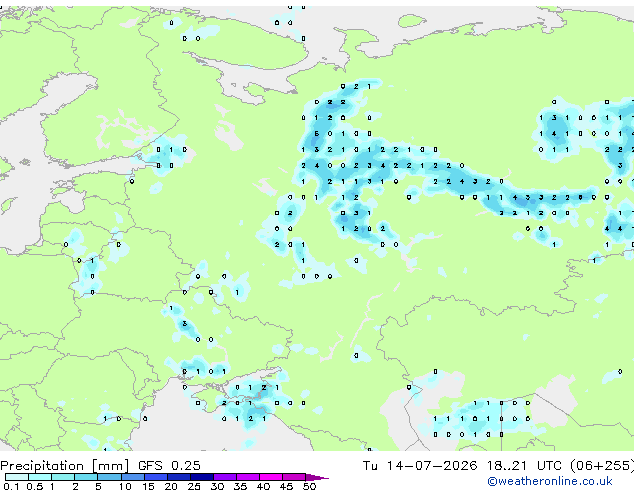Click the 0.5–1 mm legend color swatch

pyautogui.click(x=40, y=477)
